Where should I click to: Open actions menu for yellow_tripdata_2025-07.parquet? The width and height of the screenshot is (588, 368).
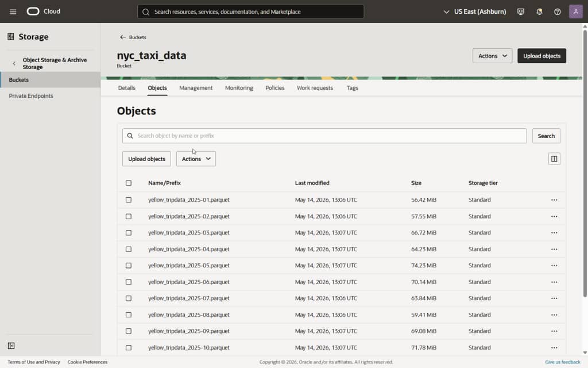(x=554, y=298)
